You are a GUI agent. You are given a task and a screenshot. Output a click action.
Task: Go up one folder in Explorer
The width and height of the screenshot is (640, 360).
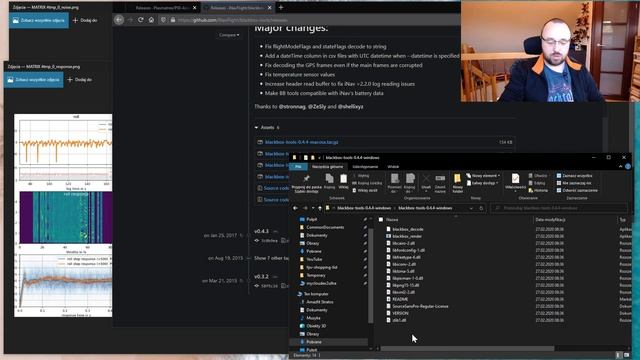(320, 208)
